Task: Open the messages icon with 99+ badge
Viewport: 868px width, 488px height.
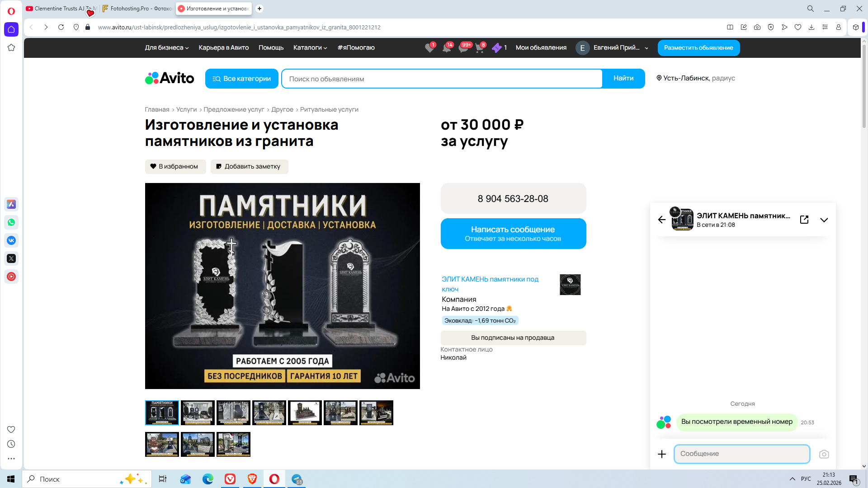Action: coord(463,48)
